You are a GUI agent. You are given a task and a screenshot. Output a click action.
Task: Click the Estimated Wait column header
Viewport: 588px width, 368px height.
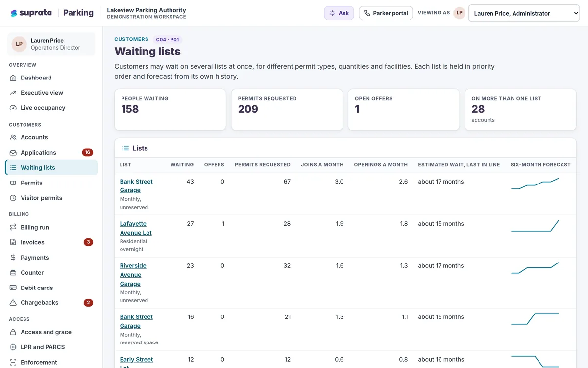[459, 165]
